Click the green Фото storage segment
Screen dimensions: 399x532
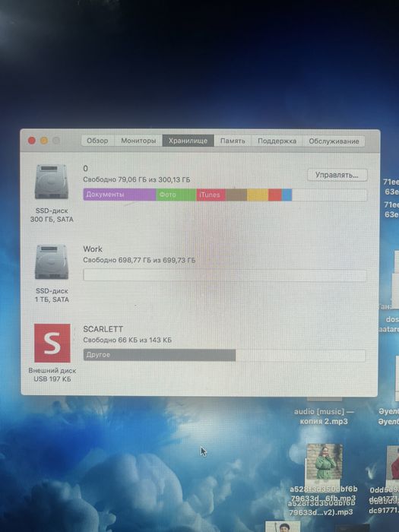pos(176,195)
